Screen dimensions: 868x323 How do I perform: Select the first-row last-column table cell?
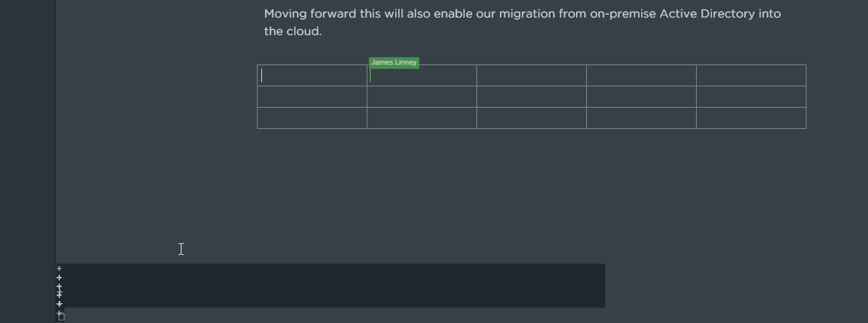pos(751,75)
